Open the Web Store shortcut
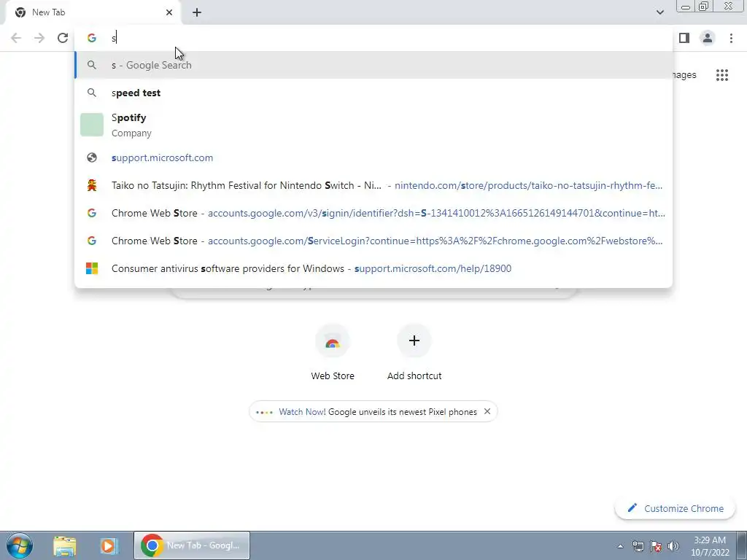This screenshot has height=560, width=747. pos(333,352)
